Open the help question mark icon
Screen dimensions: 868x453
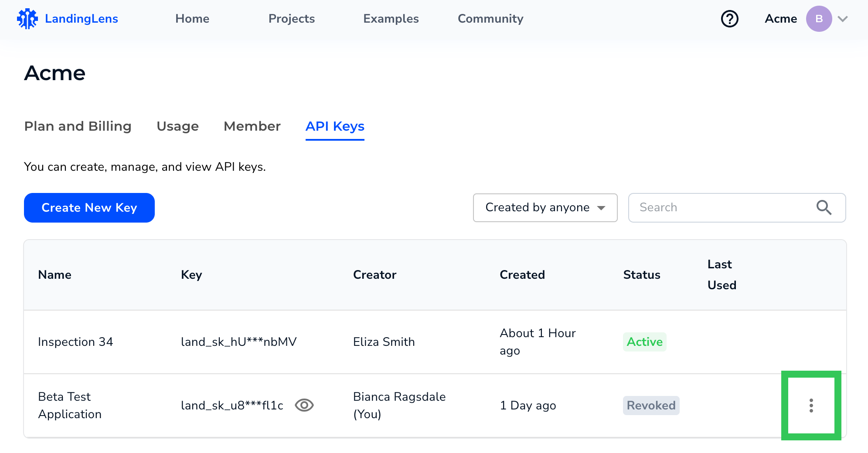(729, 19)
